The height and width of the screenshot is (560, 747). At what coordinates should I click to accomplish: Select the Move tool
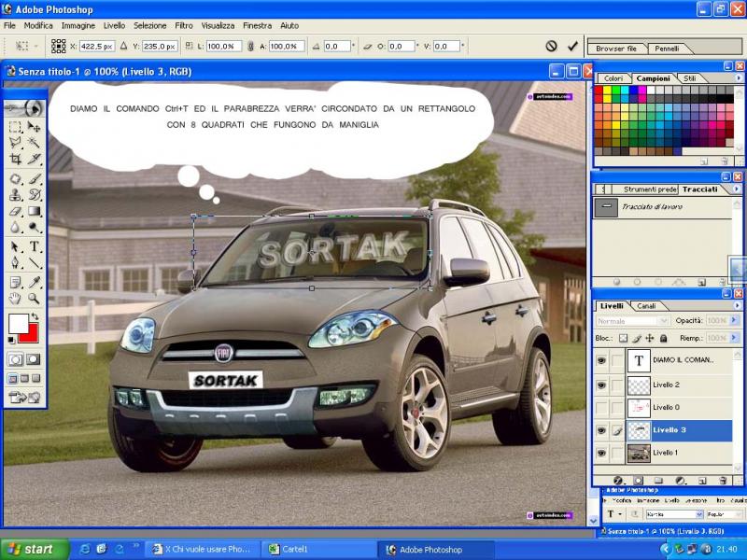point(34,127)
